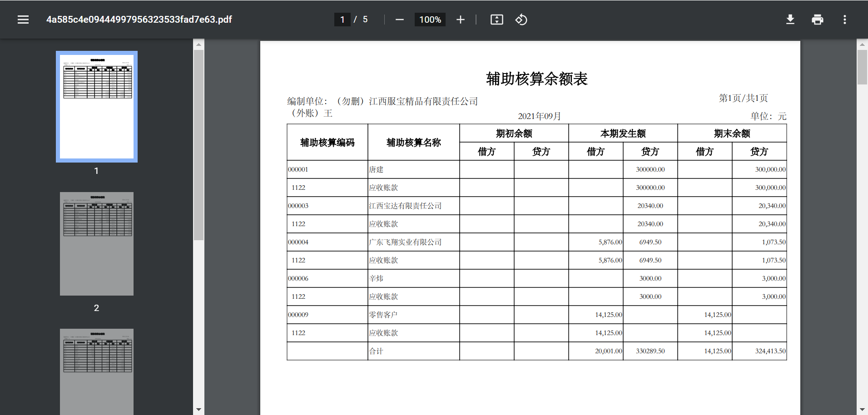Rotate the PDF counterclockwise
This screenshot has width=868, height=415.
(521, 19)
